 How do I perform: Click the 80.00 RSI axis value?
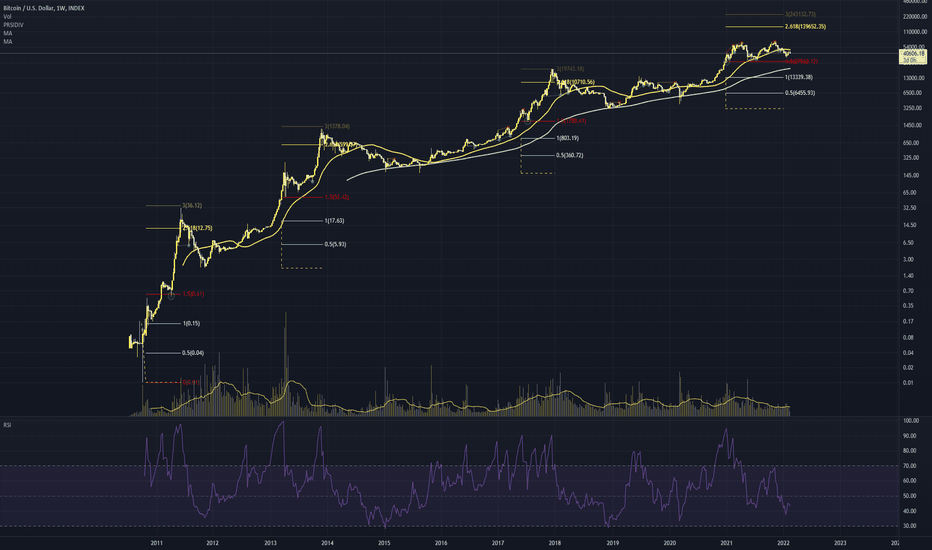(910, 451)
